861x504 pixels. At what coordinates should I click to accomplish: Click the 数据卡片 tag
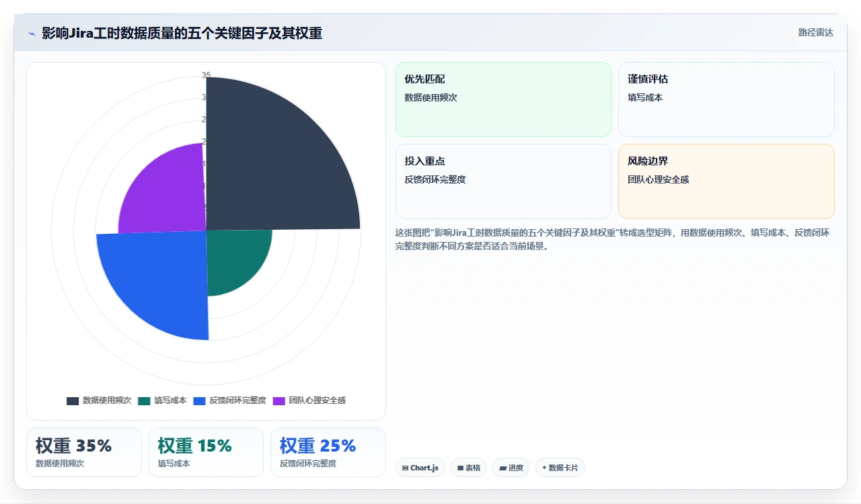560,468
